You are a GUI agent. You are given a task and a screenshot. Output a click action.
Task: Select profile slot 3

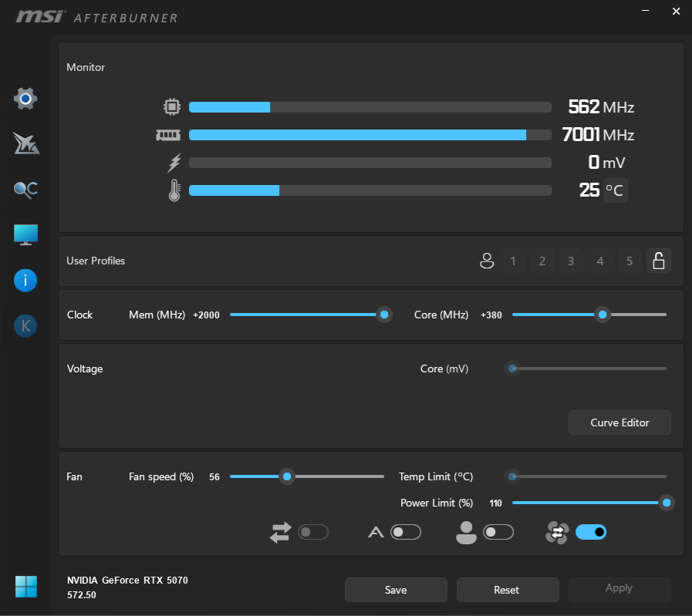(571, 261)
